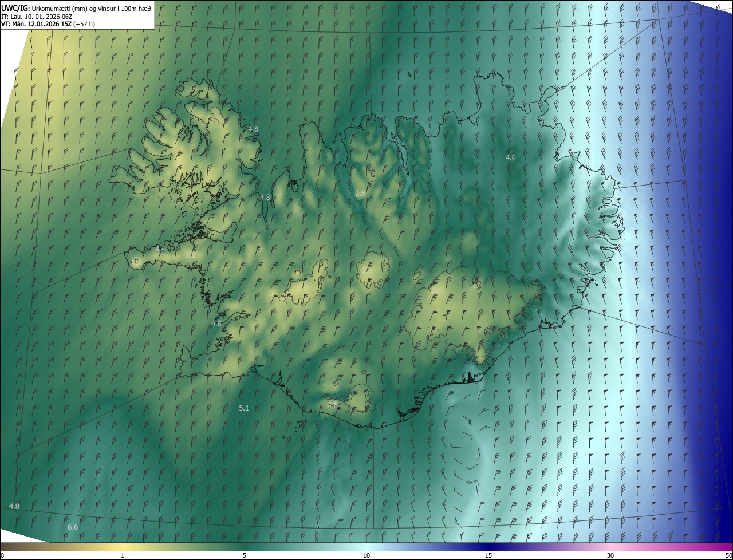Click the 4.4 value label on the map
Image resolution: width=733 pixels, height=560 pixels.
coord(160,249)
